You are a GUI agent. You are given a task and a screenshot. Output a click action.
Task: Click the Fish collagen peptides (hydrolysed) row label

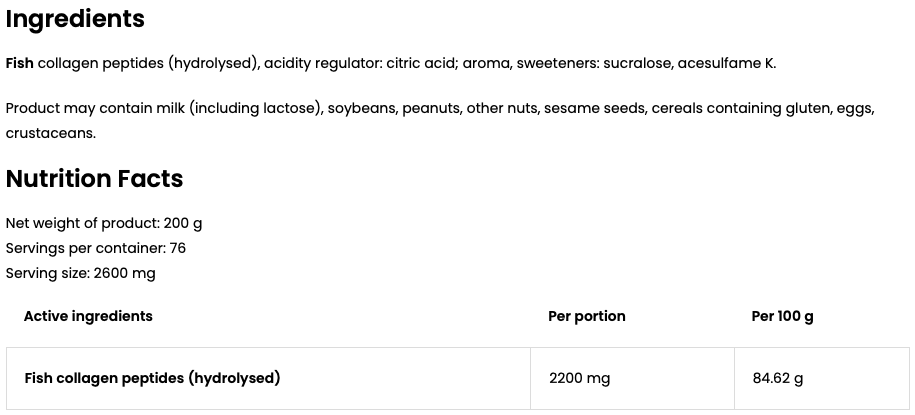(152, 378)
